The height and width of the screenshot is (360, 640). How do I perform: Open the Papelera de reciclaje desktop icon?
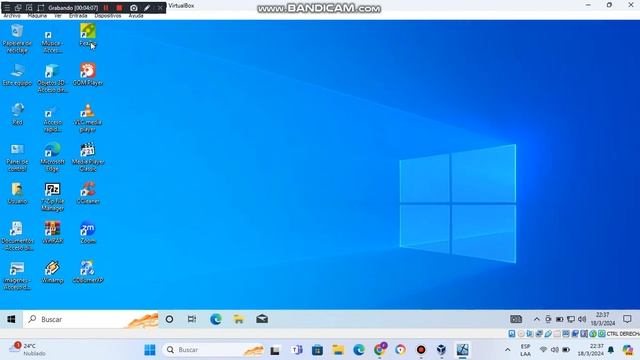click(x=17, y=38)
